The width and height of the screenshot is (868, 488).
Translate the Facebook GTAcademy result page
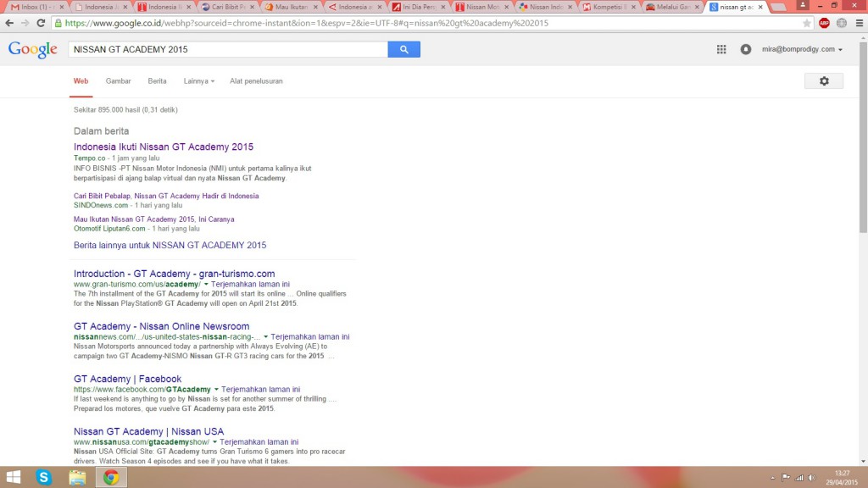tap(261, 390)
